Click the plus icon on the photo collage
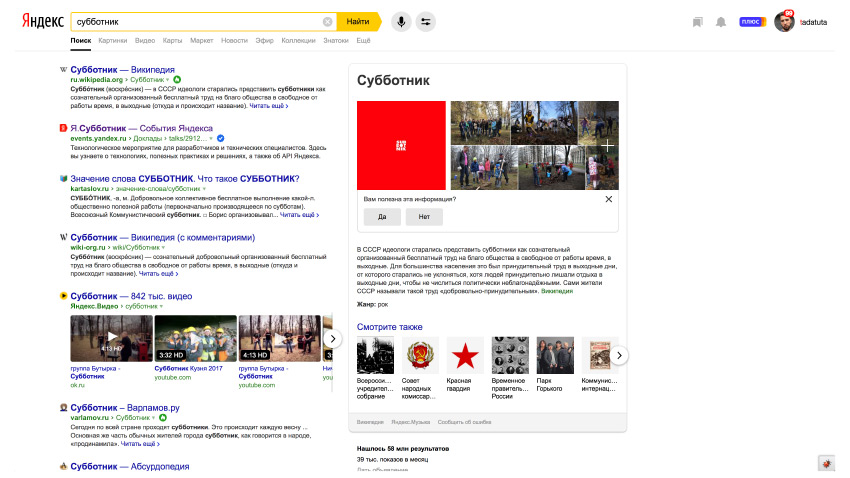The width and height of the screenshot is (850, 478). (x=607, y=145)
